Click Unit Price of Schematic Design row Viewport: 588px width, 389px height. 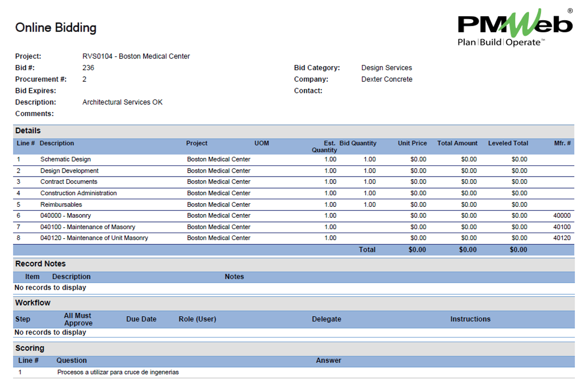point(418,159)
